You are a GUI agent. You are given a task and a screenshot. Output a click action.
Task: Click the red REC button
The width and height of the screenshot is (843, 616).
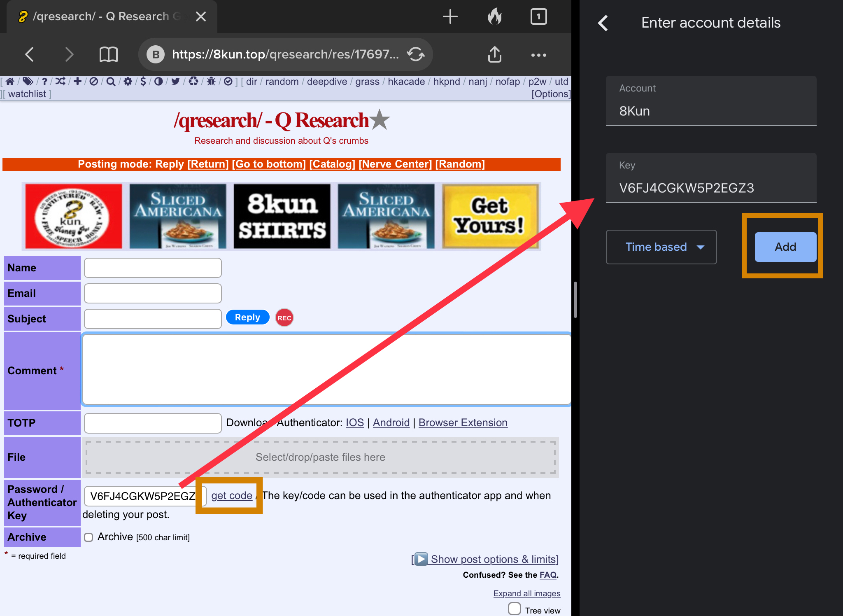click(284, 317)
